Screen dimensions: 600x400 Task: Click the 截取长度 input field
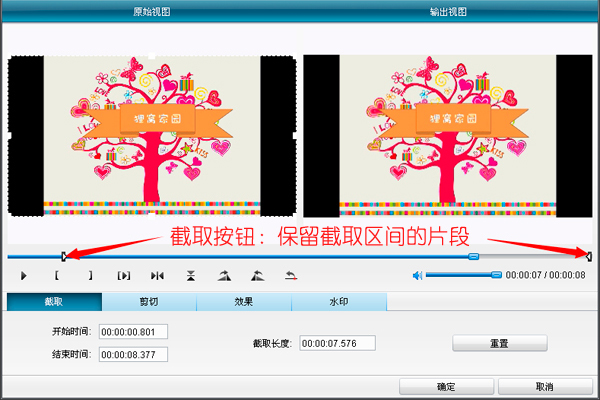click(x=337, y=343)
